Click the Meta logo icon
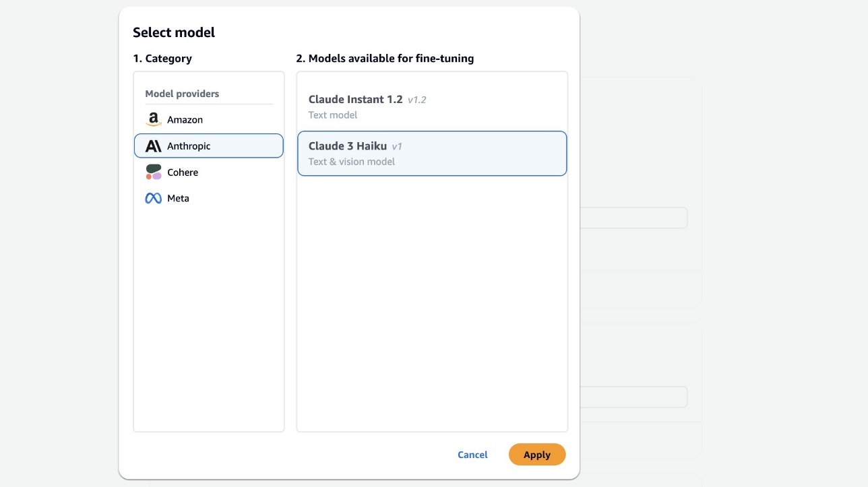The height and width of the screenshot is (487, 868). (154, 199)
